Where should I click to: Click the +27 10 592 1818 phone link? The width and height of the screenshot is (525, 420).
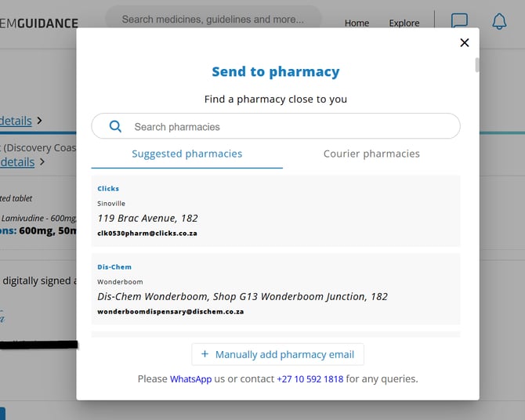tap(310, 378)
